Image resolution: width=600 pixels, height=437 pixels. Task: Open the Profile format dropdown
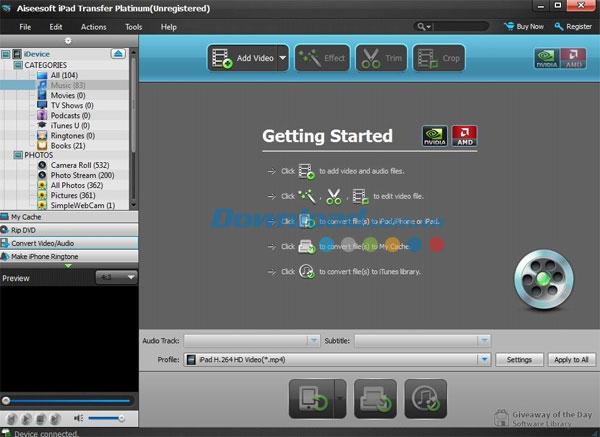[x=485, y=359]
